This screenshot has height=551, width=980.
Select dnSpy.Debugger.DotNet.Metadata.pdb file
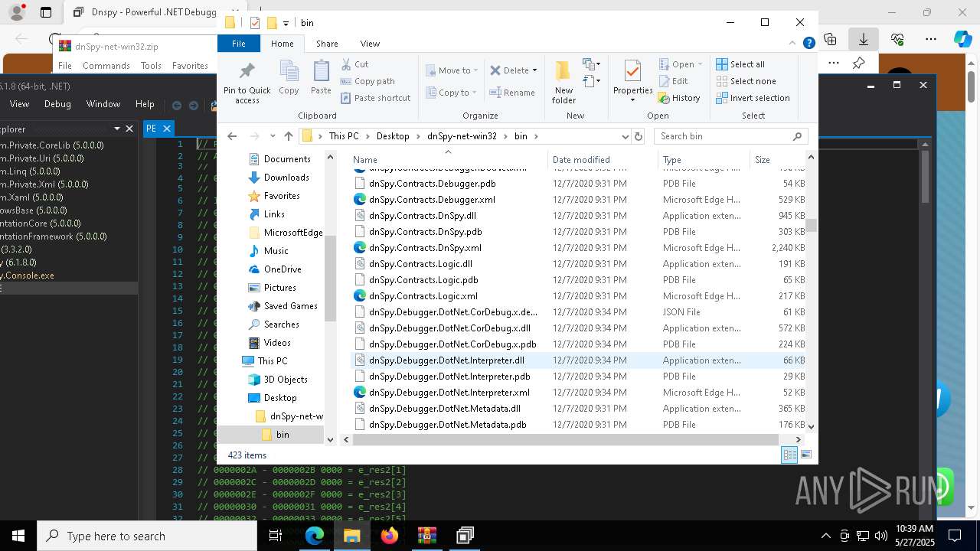(447, 425)
